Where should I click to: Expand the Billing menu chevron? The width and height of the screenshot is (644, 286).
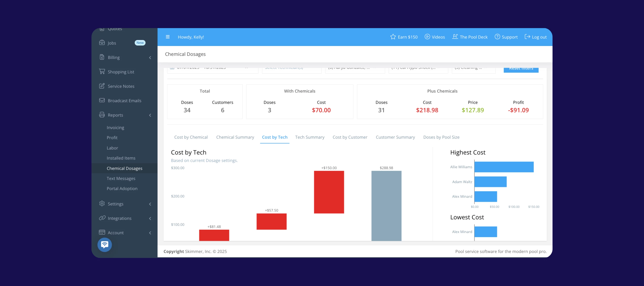click(x=150, y=58)
